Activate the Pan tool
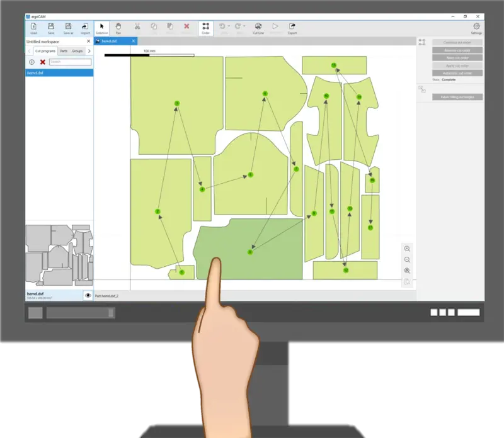 pyautogui.click(x=118, y=27)
